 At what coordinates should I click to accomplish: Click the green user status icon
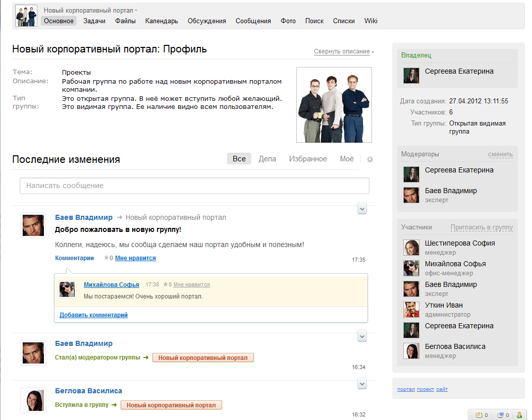[519, 415]
